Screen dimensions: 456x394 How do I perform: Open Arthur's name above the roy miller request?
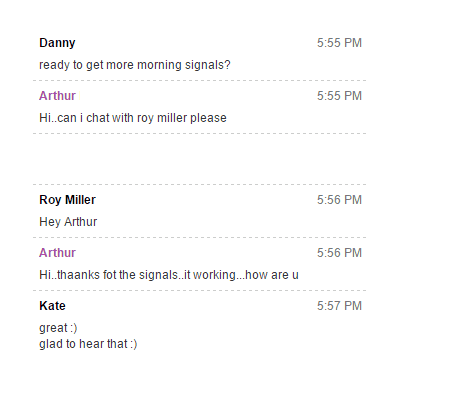point(57,96)
